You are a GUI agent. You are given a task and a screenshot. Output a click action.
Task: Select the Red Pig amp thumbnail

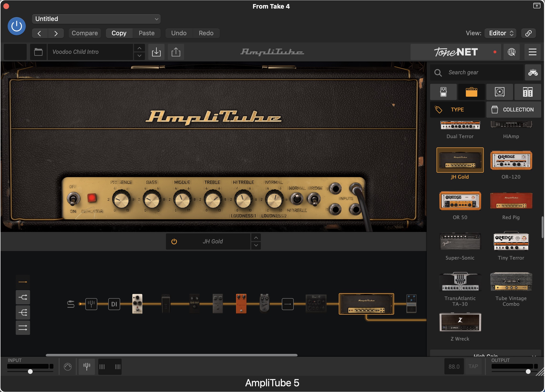click(x=511, y=201)
